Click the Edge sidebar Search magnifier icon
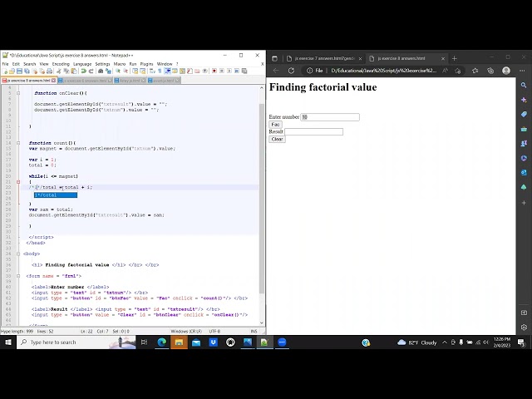This screenshot has width=532, height=399. point(524,85)
